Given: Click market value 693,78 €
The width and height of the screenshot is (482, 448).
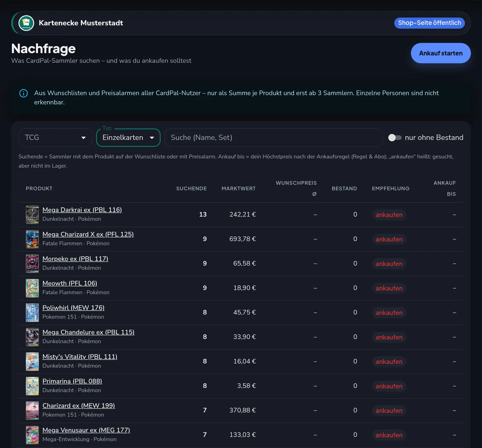Looking at the screenshot, I should click(x=243, y=239).
